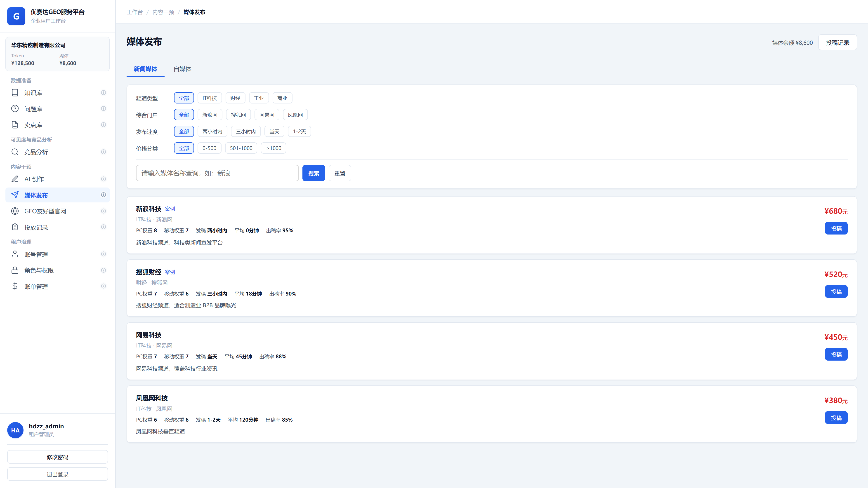Select 0-500 price category filter
The height and width of the screenshot is (488, 868).
[x=209, y=148]
